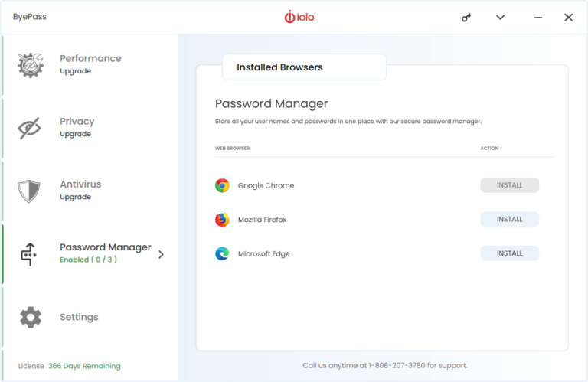Click the Settings gear icon
This screenshot has height=382, width=588.
[x=31, y=317]
